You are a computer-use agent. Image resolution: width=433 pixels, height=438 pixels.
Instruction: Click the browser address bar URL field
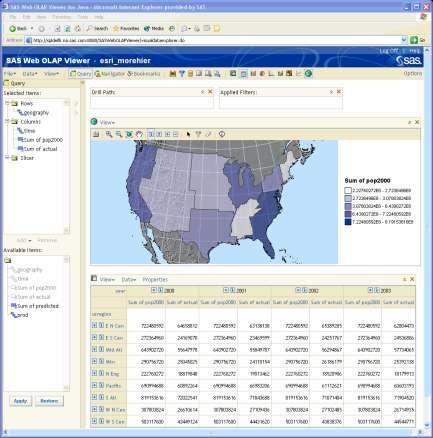[x=215, y=40]
